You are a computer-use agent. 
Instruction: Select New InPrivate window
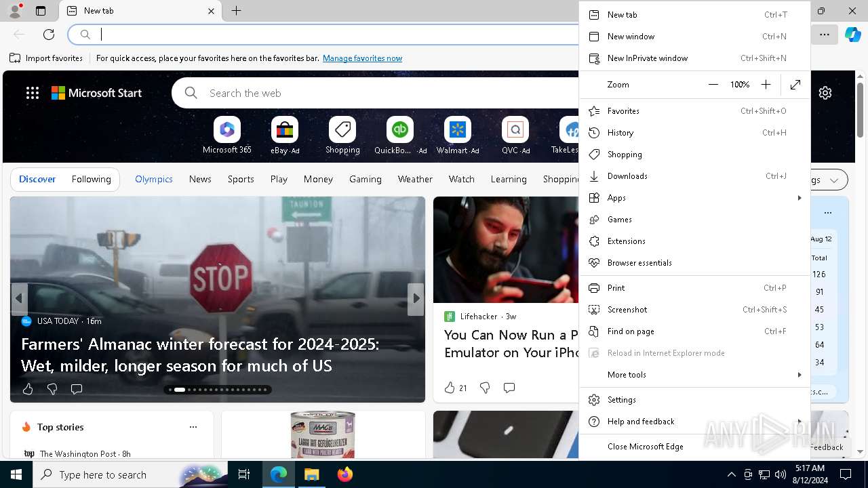[x=694, y=58]
